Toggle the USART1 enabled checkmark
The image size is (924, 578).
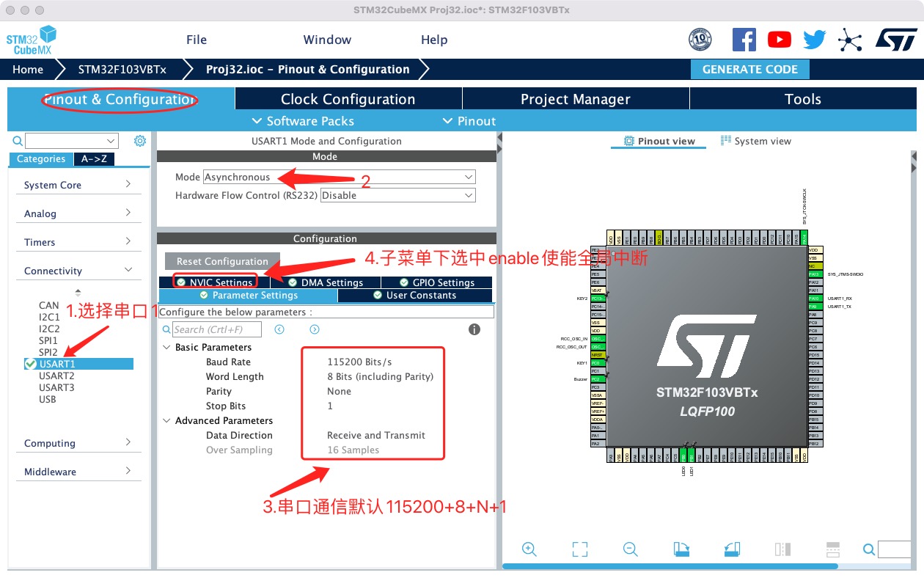click(30, 364)
